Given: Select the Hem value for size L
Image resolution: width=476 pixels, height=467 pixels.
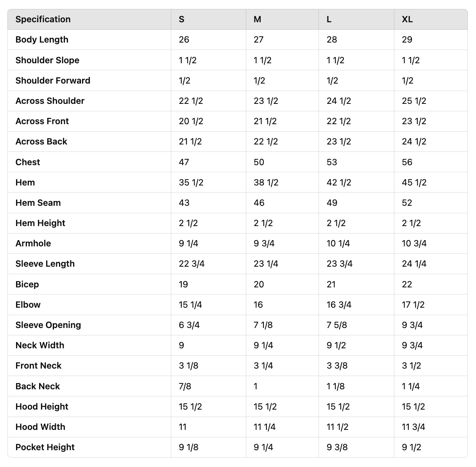Looking at the screenshot, I should pyautogui.click(x=339, y=182).
